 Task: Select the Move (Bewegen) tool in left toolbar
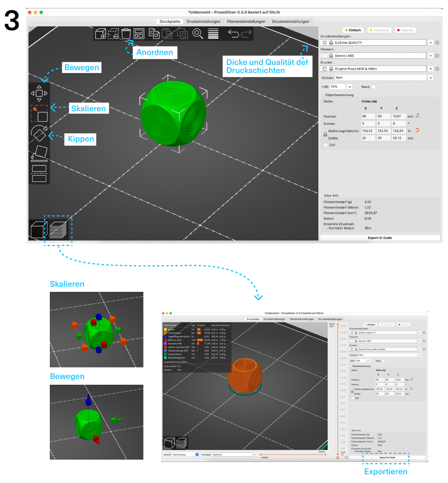coord(39,93)
